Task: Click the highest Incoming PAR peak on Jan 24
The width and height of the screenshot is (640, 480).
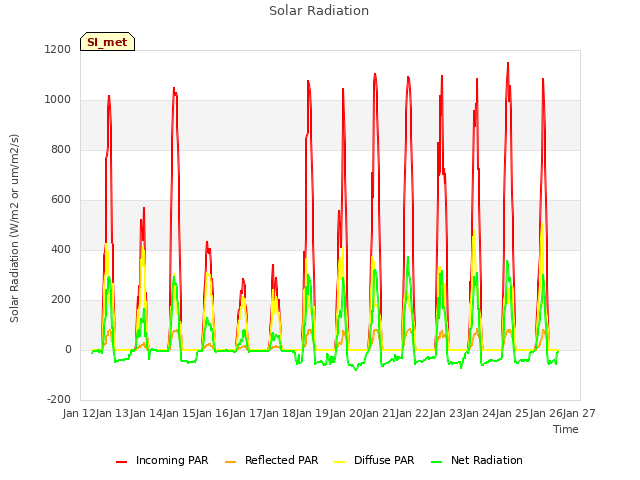Action: [x=508, y=63]
